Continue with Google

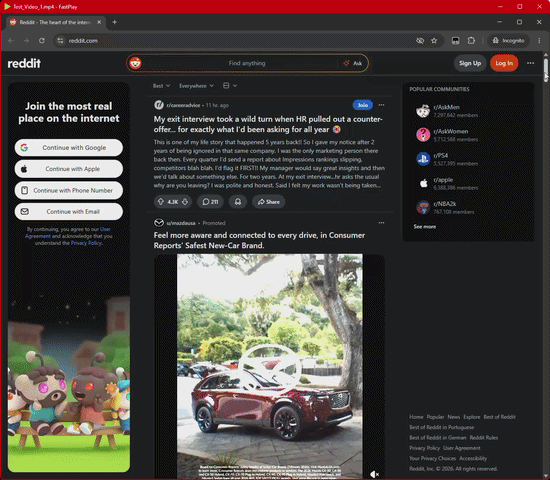click(69, 148)
